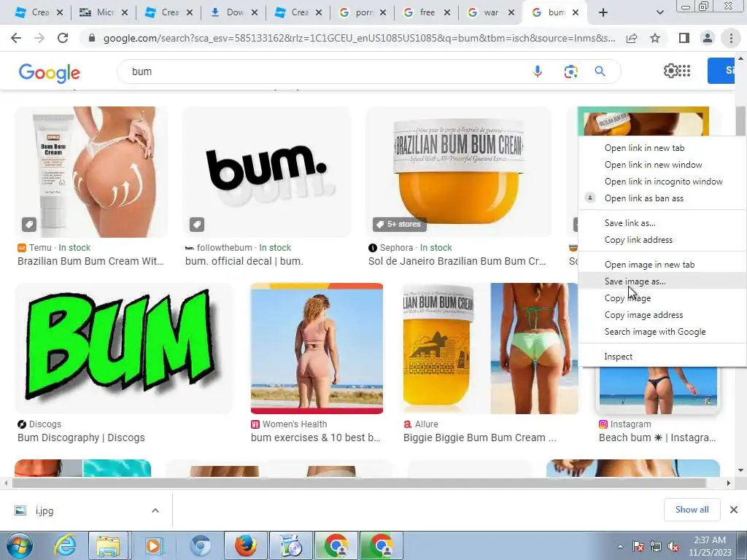Open the i.jpg downloaded file
Image resolution: width=747 pixels, height=560 pixels.
(44, 511)
